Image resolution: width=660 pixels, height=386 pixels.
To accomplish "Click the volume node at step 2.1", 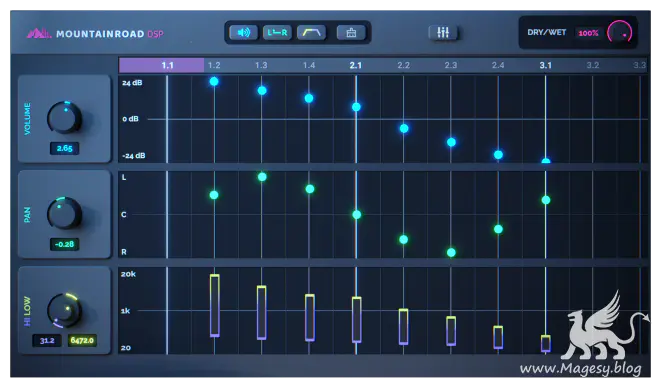I will (x=356, y=107).
